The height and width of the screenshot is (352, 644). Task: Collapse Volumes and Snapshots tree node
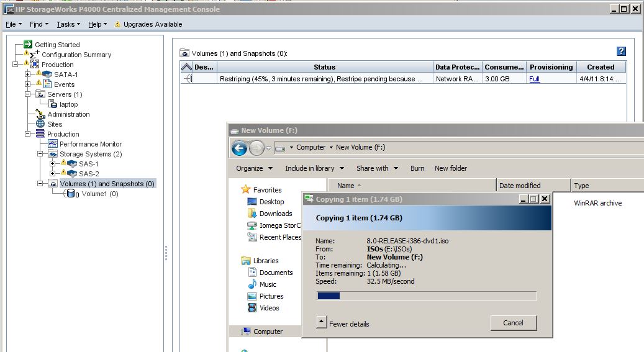pos(40,184)
